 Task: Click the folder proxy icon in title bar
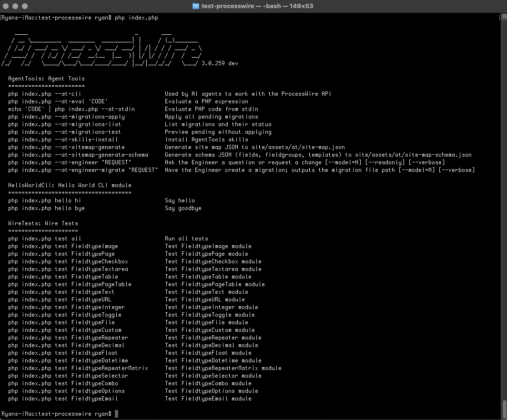195,6
